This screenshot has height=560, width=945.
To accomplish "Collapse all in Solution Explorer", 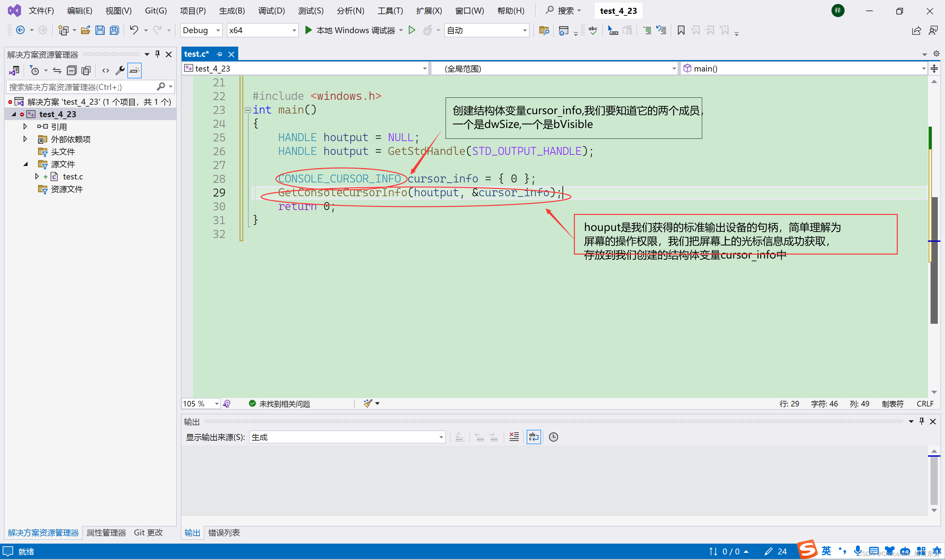I will coord(71,71).
